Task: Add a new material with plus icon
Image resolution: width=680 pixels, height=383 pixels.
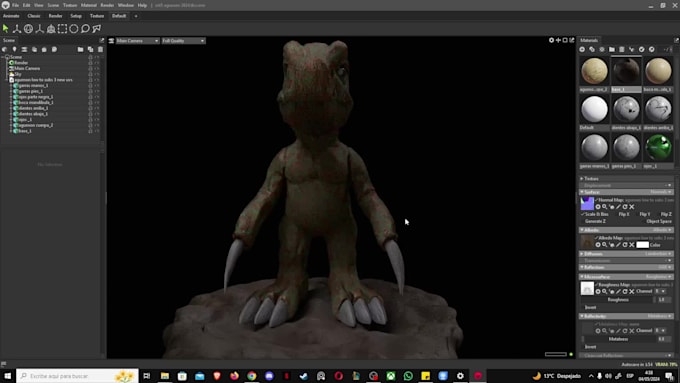Action: [x=582, y=49]
